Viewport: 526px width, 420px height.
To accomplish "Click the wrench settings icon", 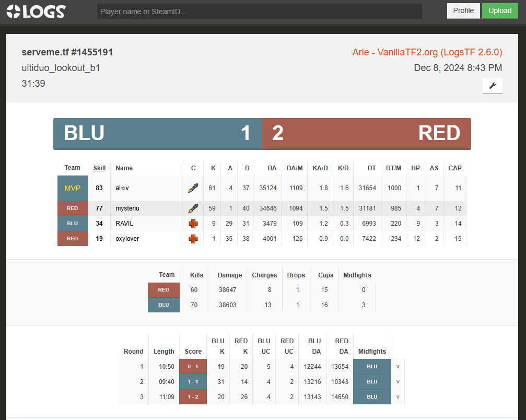I will point(492,86).
